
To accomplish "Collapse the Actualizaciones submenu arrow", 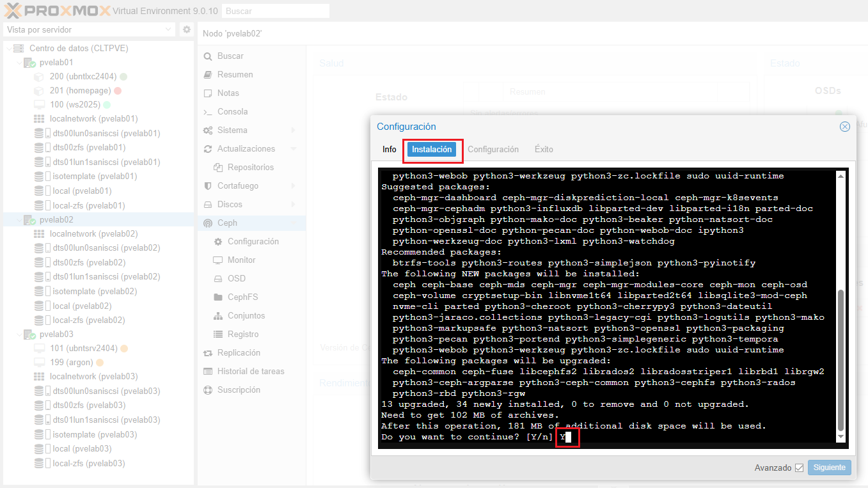I will click(x=293, y=149).
